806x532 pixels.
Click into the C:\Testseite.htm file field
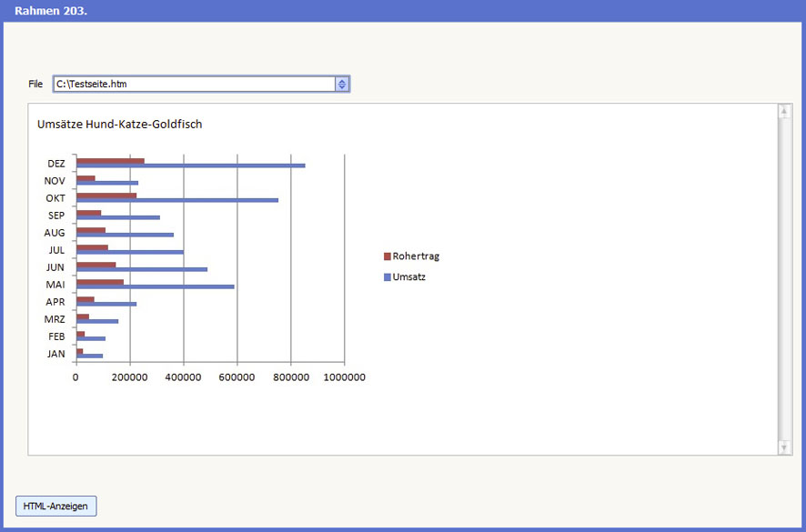tap(193, 84)
